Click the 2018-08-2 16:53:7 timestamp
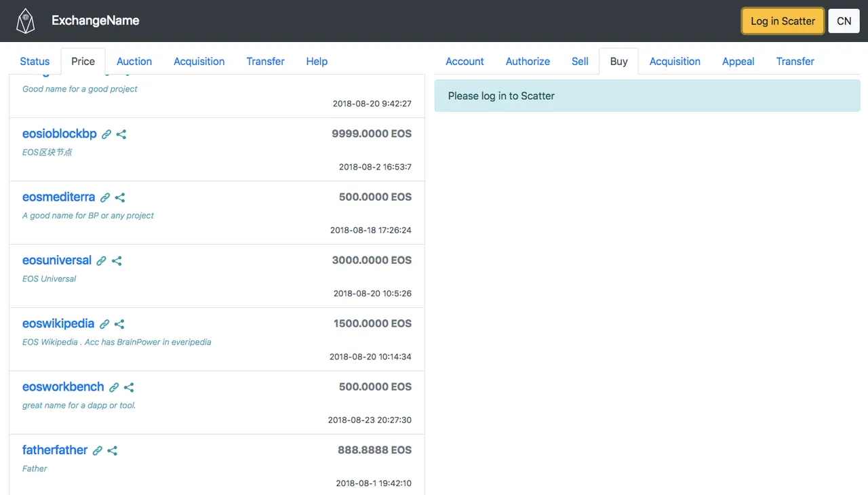 point(375,167)
